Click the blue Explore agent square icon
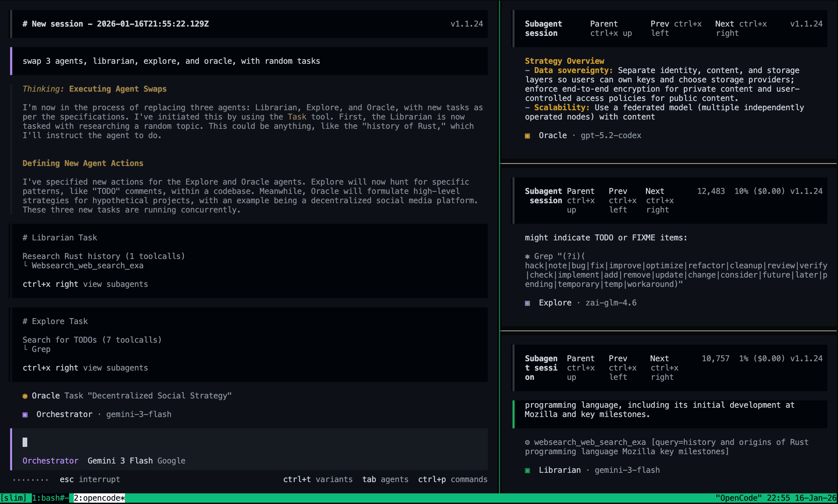The width and height of the screenshot is (838, 504). pos(527,303)
